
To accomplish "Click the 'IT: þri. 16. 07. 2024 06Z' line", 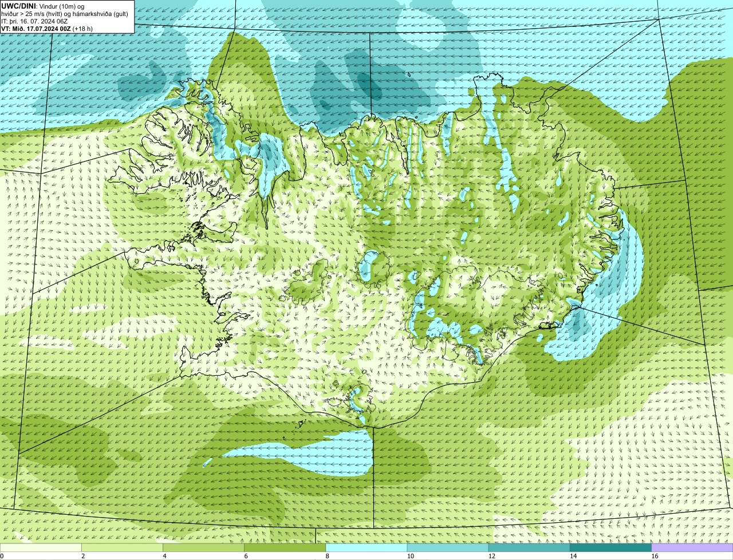I will click(x=35, y=21).
